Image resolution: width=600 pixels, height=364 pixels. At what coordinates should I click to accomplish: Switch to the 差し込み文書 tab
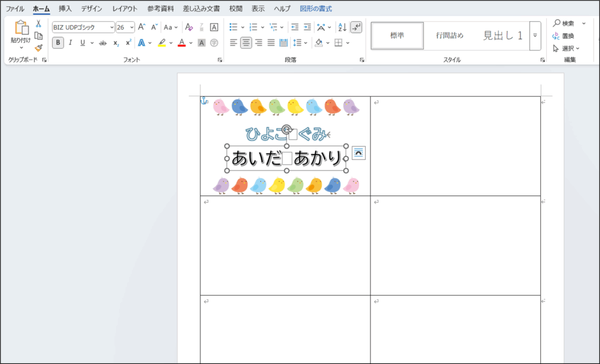pyautogui.click(x=202, y=8)
